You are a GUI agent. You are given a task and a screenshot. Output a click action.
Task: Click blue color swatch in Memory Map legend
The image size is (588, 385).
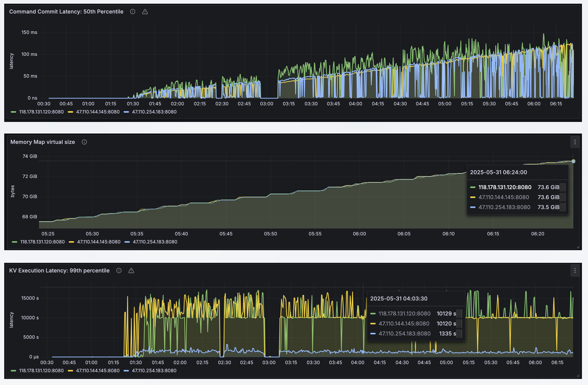127,242
